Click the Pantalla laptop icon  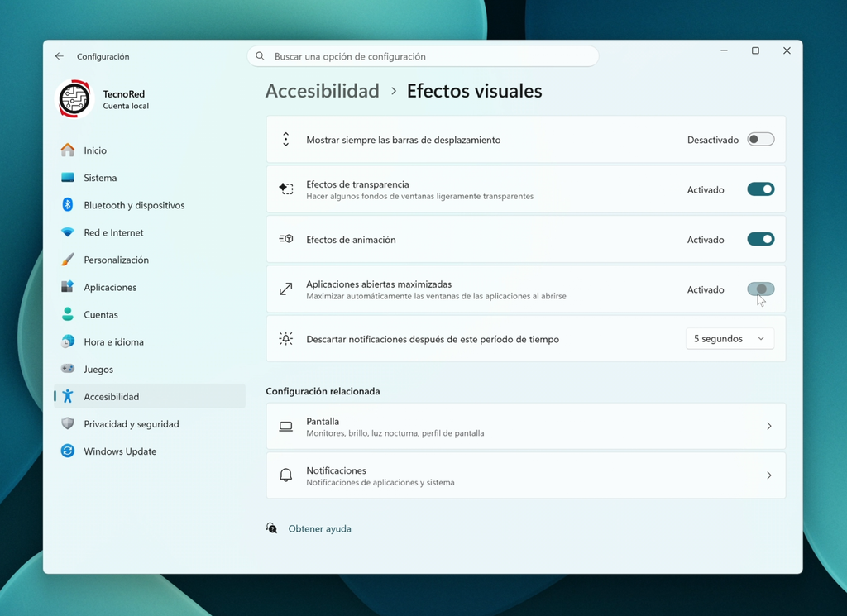coord(285,427)
